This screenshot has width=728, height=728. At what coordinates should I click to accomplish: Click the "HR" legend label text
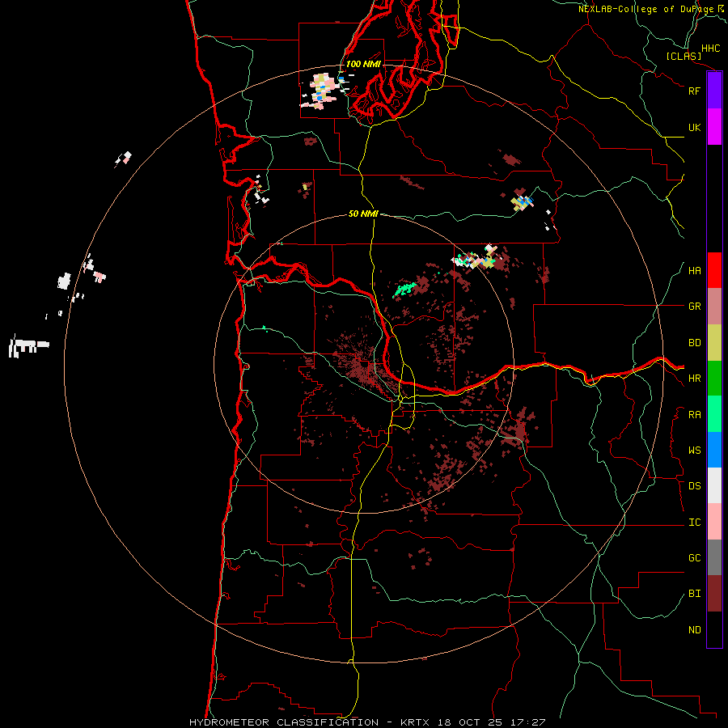694,379
